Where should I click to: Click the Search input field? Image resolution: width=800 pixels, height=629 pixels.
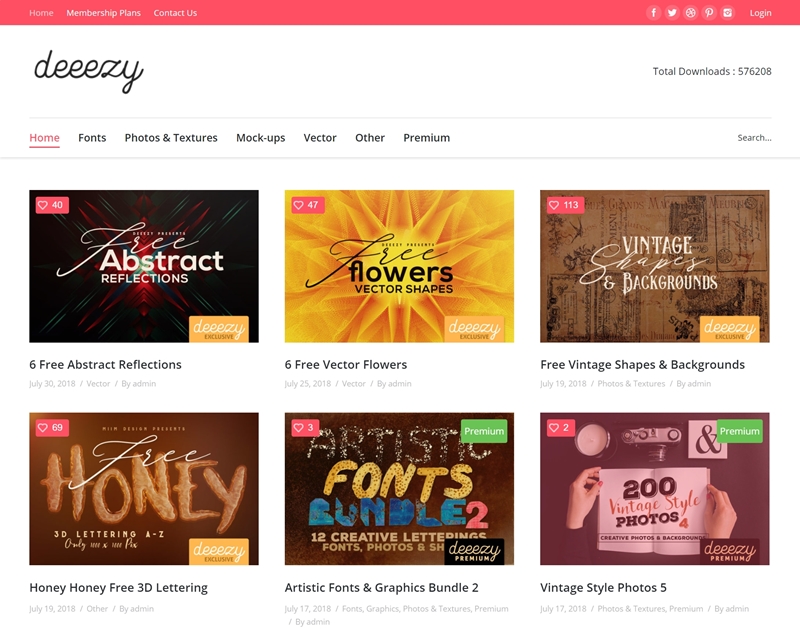(754, 138)
